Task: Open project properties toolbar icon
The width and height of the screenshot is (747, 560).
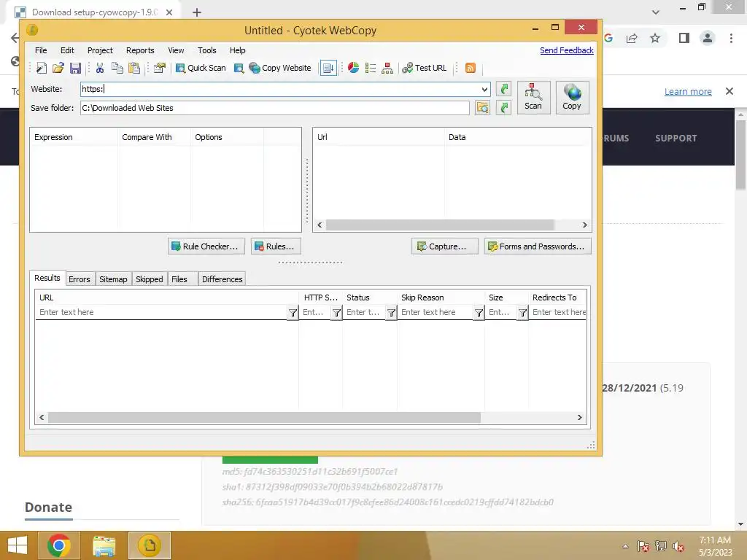Action: pyautogui.click(x=160, y=68)
